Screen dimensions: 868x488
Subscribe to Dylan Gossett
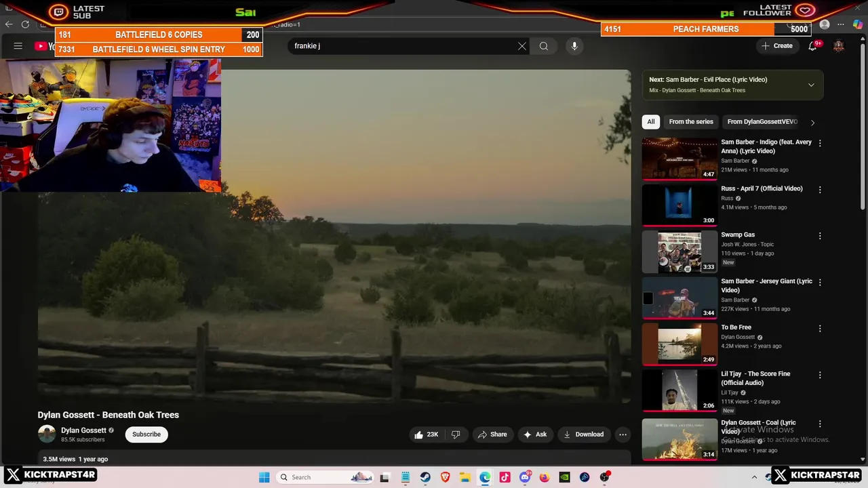pyautogui.click(x=146, y=434)
